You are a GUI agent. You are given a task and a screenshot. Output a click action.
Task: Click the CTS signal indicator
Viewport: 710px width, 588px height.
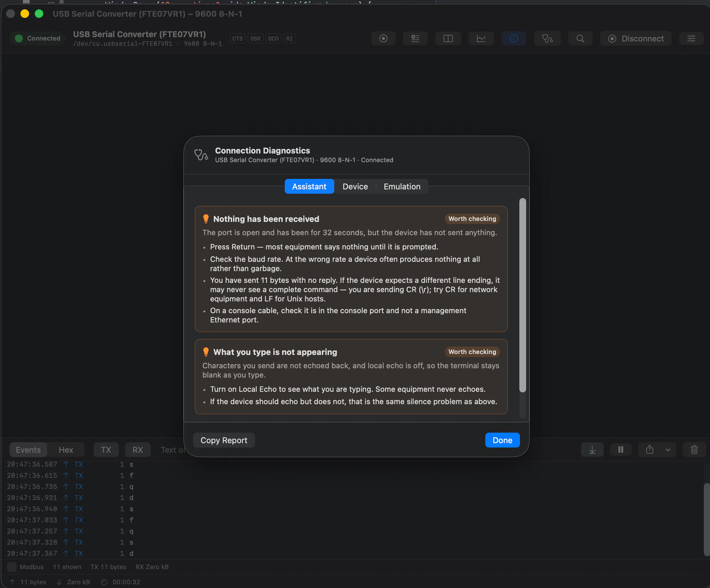[237, 39]
